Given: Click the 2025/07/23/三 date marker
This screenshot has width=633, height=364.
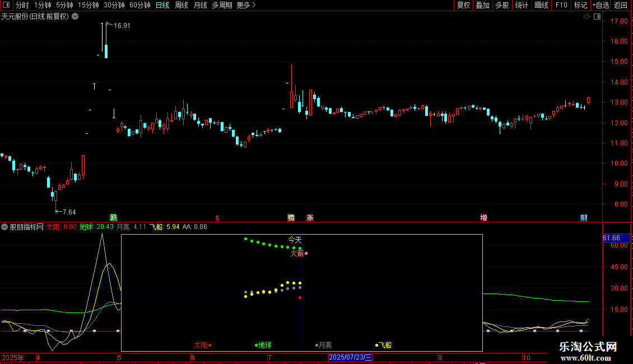Looking at the screenshot, I should (x=350, y=357).
